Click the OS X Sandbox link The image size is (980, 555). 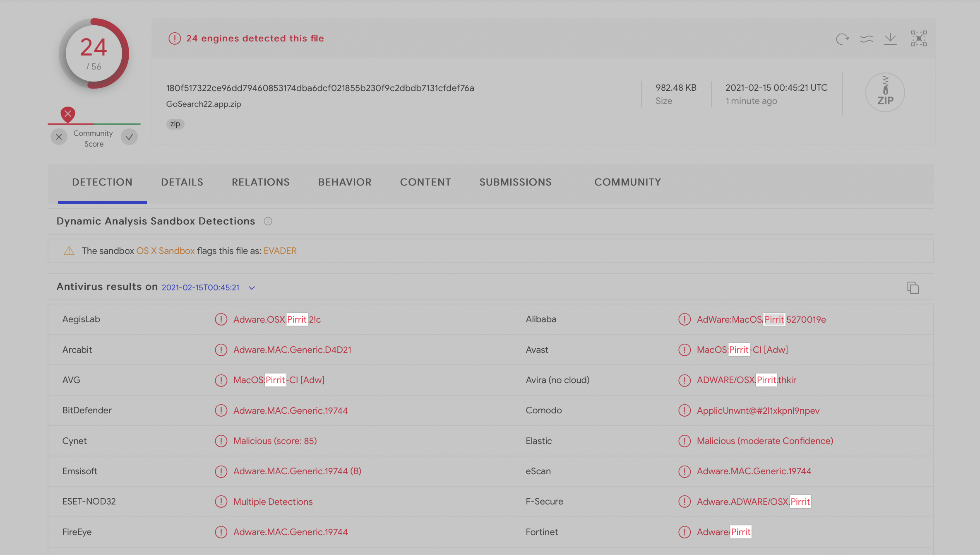point(165,251)
